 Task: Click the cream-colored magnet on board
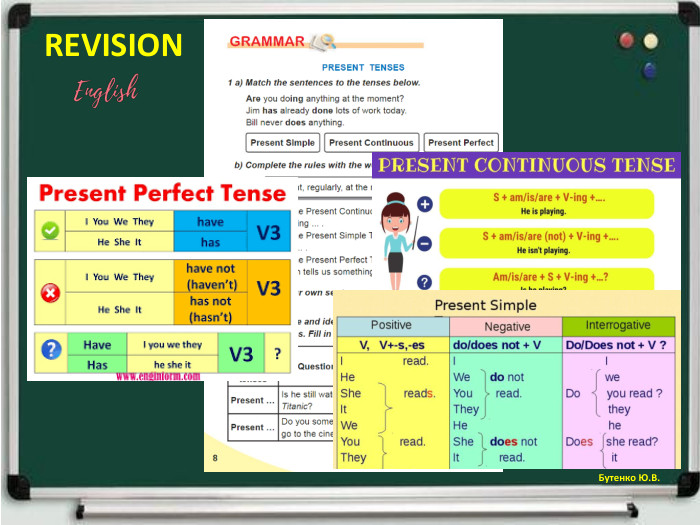pyautogui.click(x=651, y=41)
